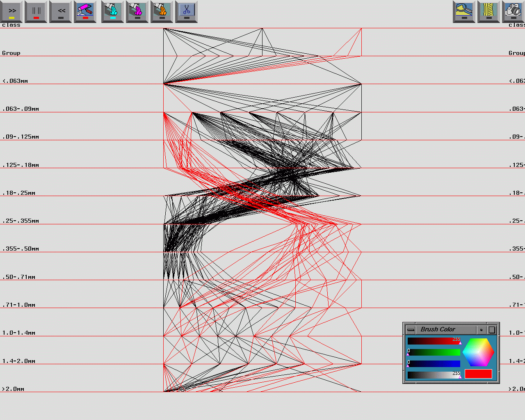The width and height of the screenshot is (525, 420).
Task: Click the magnifying glass zoom icon
Action: coord(464,11)
